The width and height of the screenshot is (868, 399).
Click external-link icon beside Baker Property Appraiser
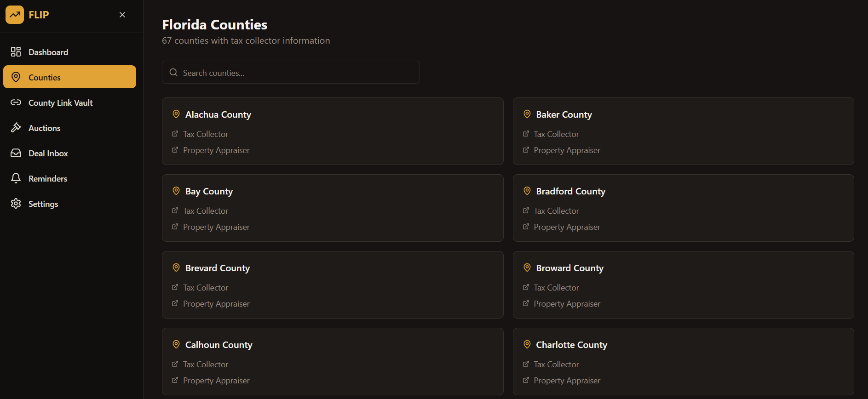pyautogui.click(x=526, y=150)
